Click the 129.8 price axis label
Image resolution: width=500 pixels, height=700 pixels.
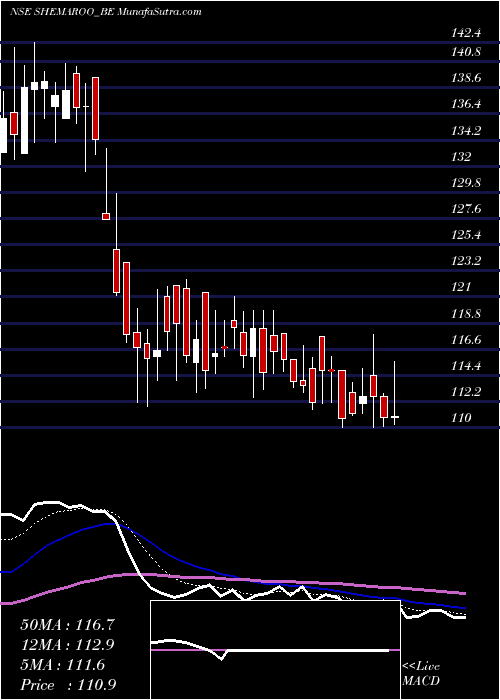coord(466,183)
